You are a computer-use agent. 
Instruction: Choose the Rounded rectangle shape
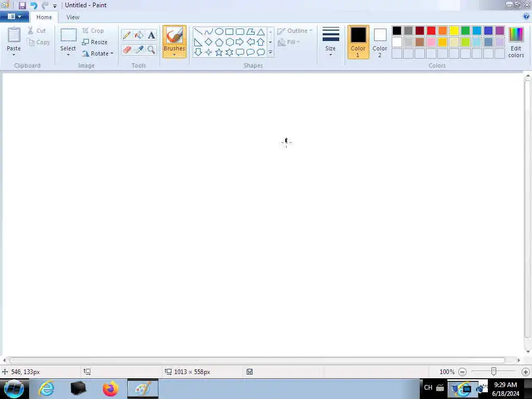coord(240,32)
